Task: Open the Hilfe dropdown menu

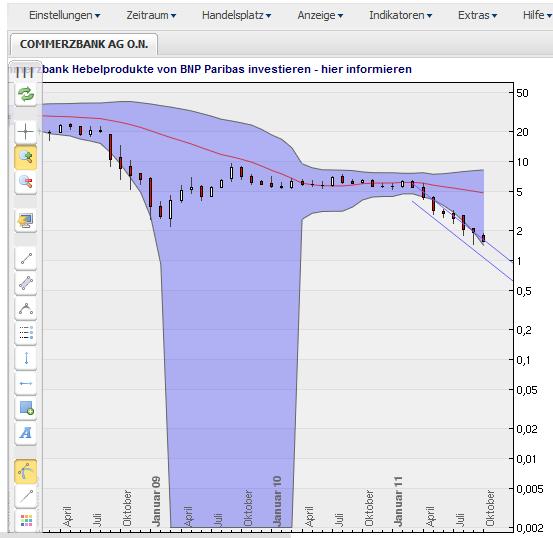Action: (x=537, y=16)
